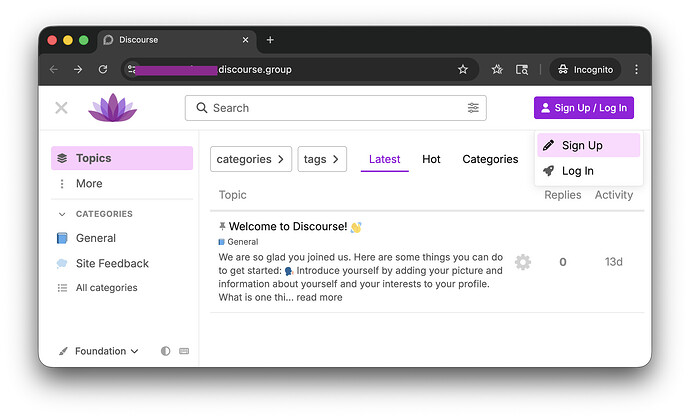Screen dimensions: 690x417
Task: Open the Welcome to Discourse! topic
Action: [288, 227]
